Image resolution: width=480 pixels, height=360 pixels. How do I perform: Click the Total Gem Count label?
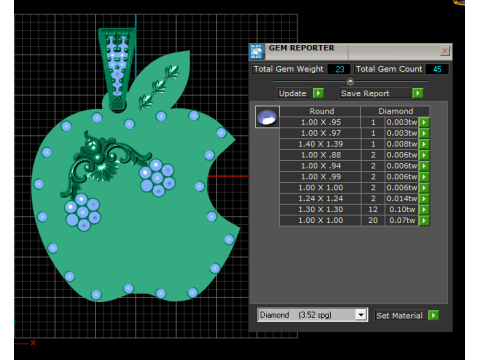(389, 69)
